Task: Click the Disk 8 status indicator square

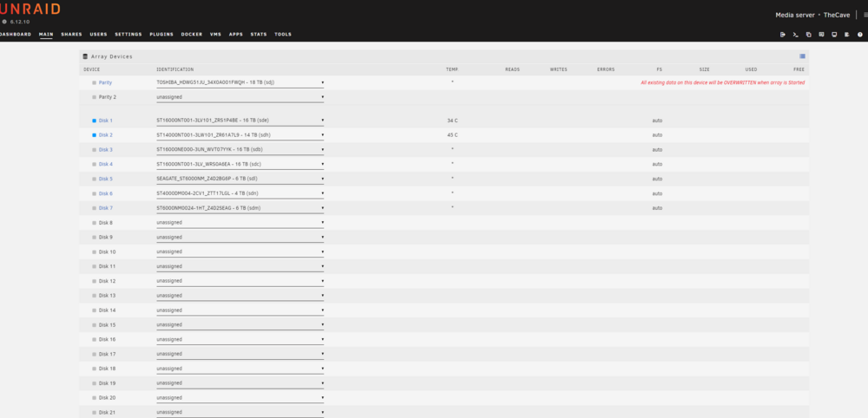Action: pos(94,223)
